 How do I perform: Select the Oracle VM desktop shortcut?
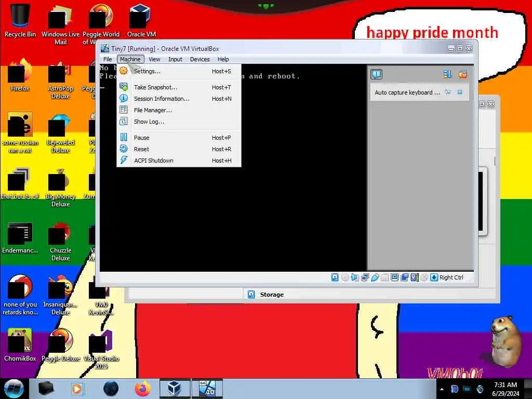pyautogui.click(x=141, y=20)
